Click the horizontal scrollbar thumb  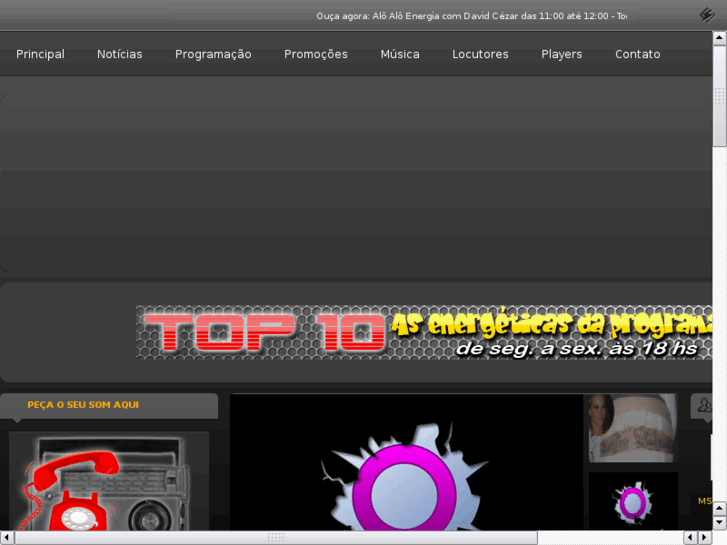[x=276, y=538]
